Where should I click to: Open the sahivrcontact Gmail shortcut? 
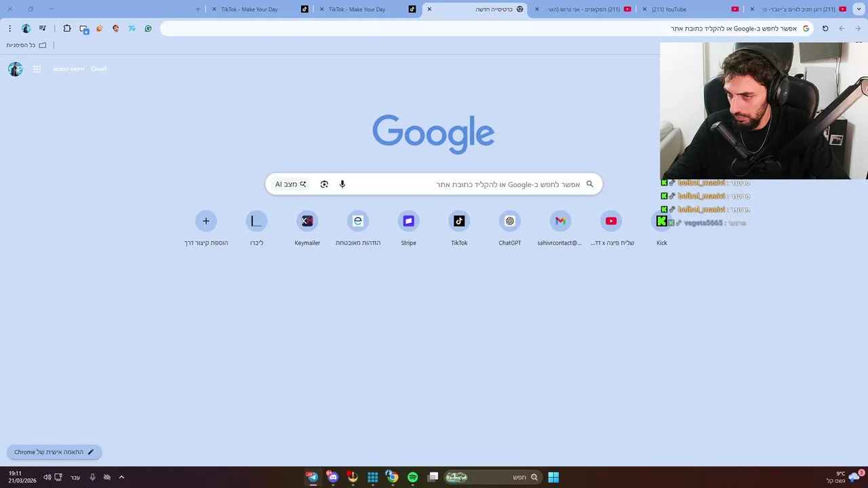click(x=560, y=228)
